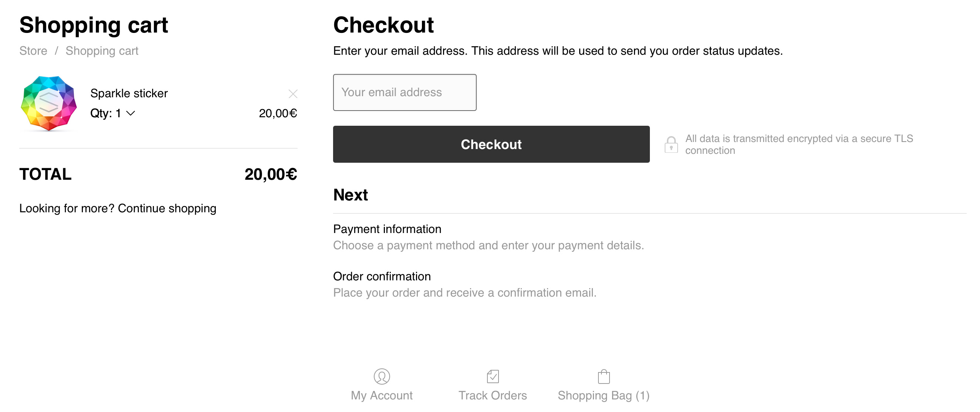Click the encrypted TLS connection notice text
This screenshot has height=412, width=980.
tap(799, 145)
